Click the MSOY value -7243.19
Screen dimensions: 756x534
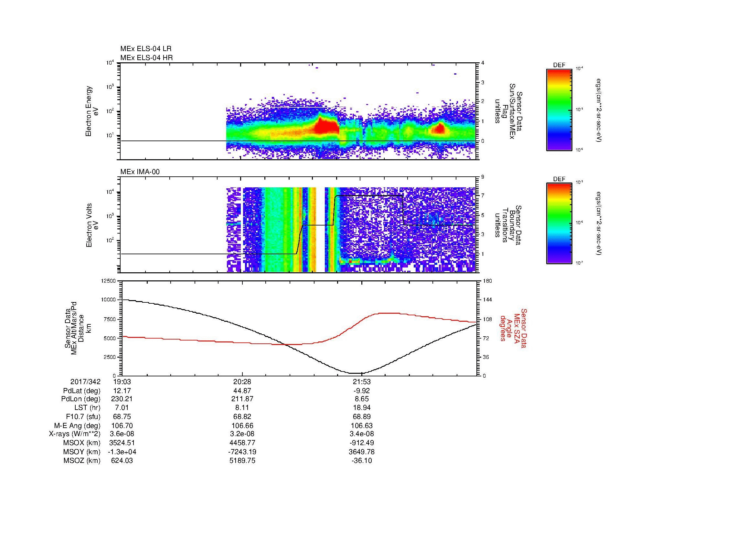coord(242,452)
